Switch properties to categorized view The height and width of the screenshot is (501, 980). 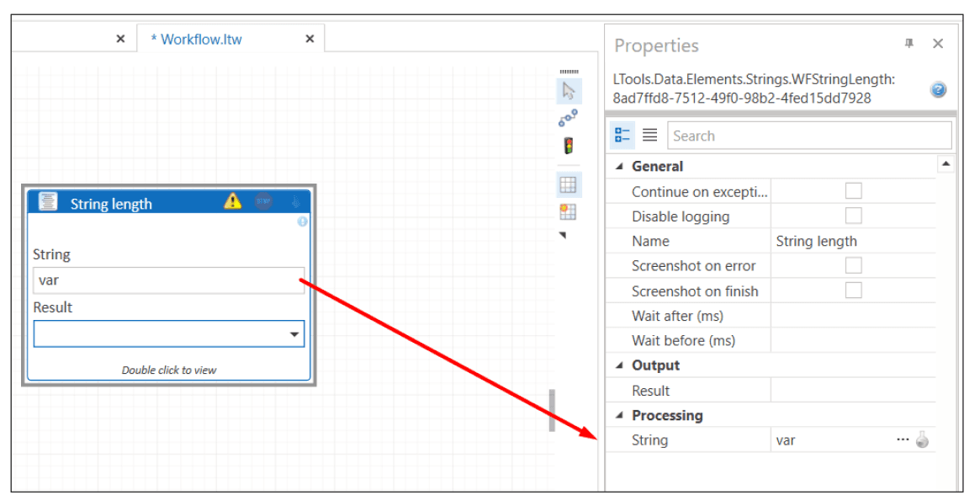[x=622, y=135]
